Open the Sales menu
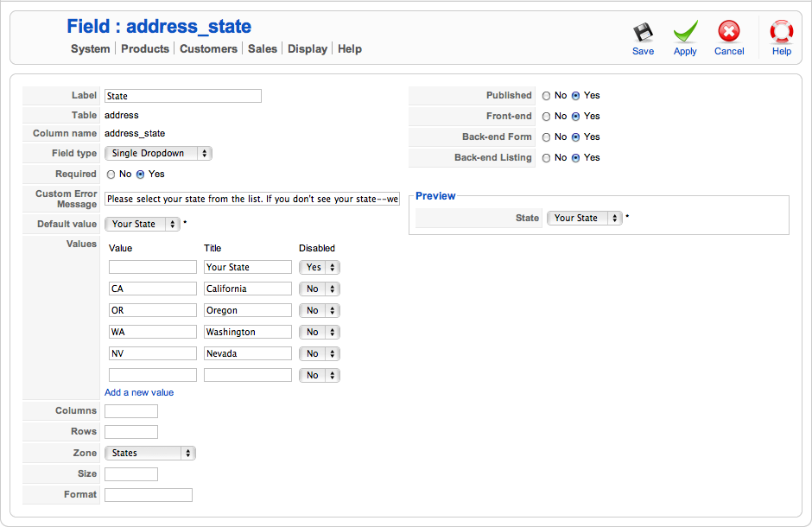812x527 pixels. 263,49
